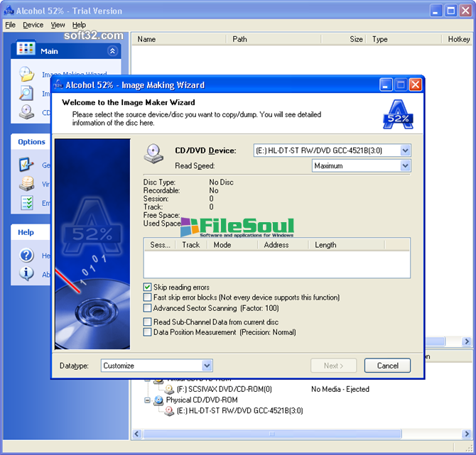The image size is (476, 455).
Task: Open the CD/DVD Device dropdown
Action: click(405, 150)
